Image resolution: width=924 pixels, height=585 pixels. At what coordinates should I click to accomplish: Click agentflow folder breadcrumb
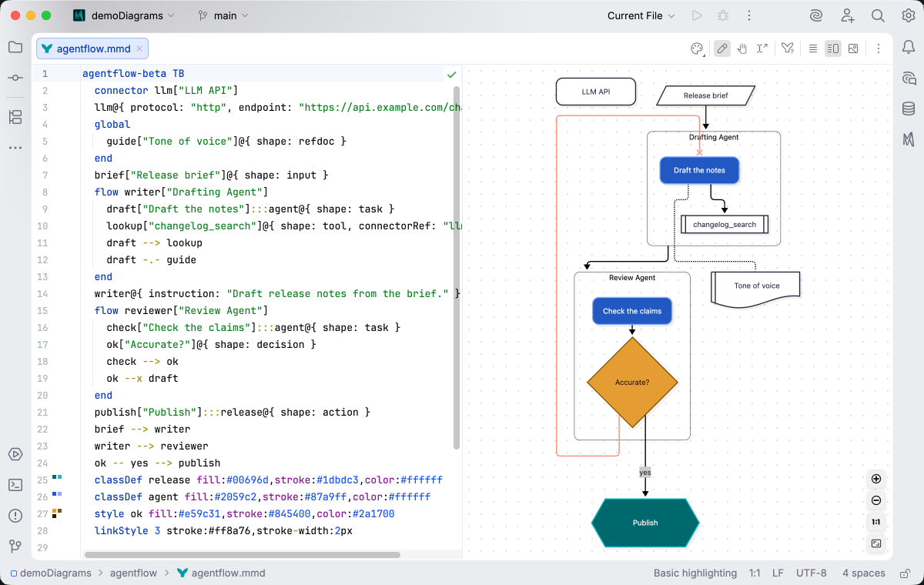[x=133, y=573]
